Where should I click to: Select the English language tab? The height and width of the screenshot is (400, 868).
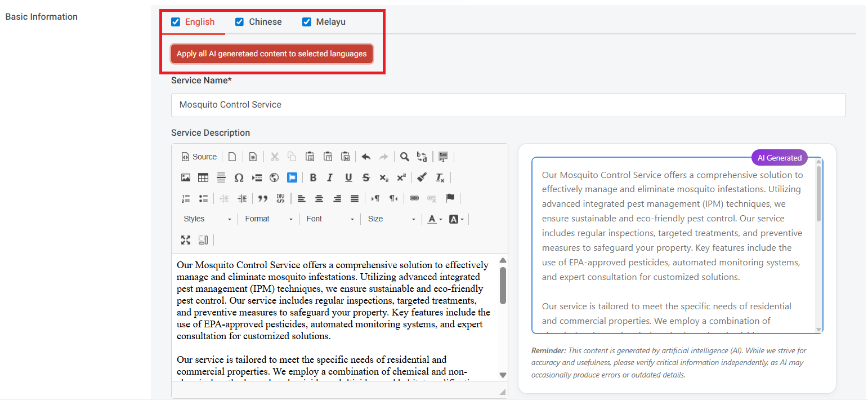coord(200,21)
